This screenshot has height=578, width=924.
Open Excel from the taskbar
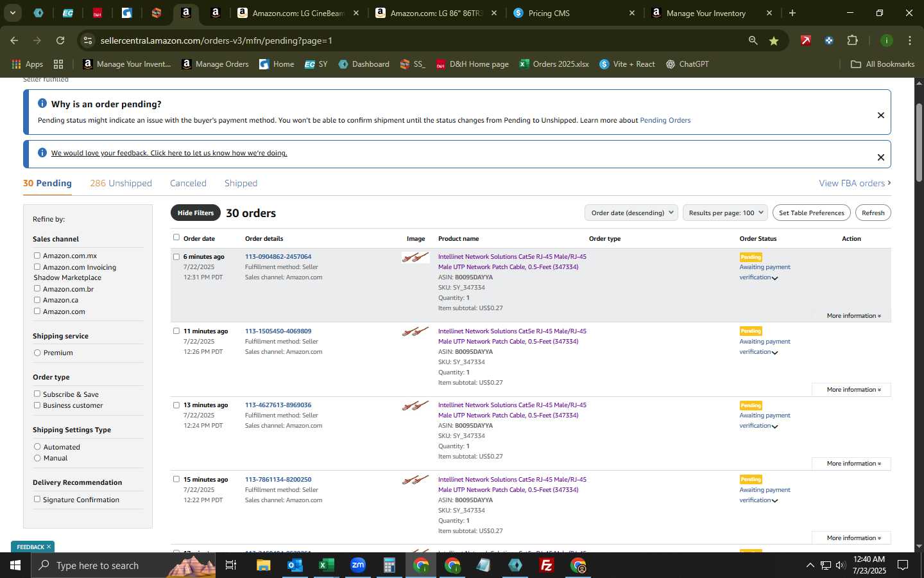click(x=327, y=565)
